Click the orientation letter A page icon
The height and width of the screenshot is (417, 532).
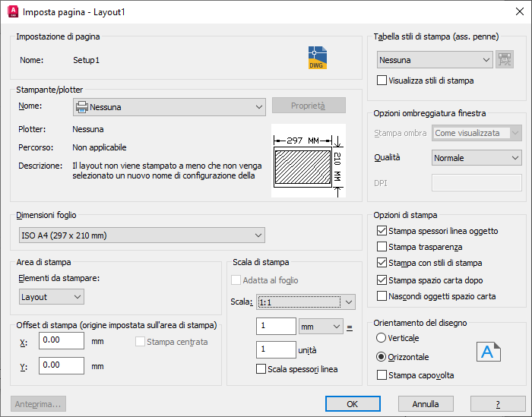click(x=488, y=352)
